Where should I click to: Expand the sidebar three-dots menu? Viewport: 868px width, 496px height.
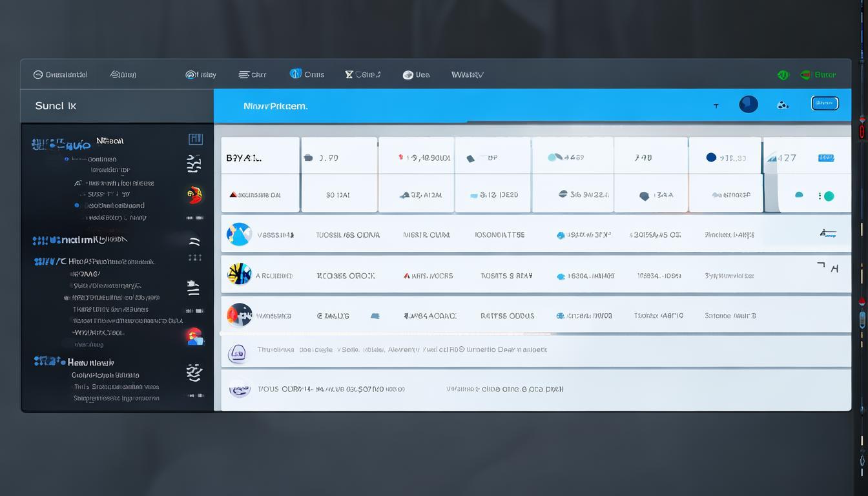pyautogui.click(x=194, y=258)
